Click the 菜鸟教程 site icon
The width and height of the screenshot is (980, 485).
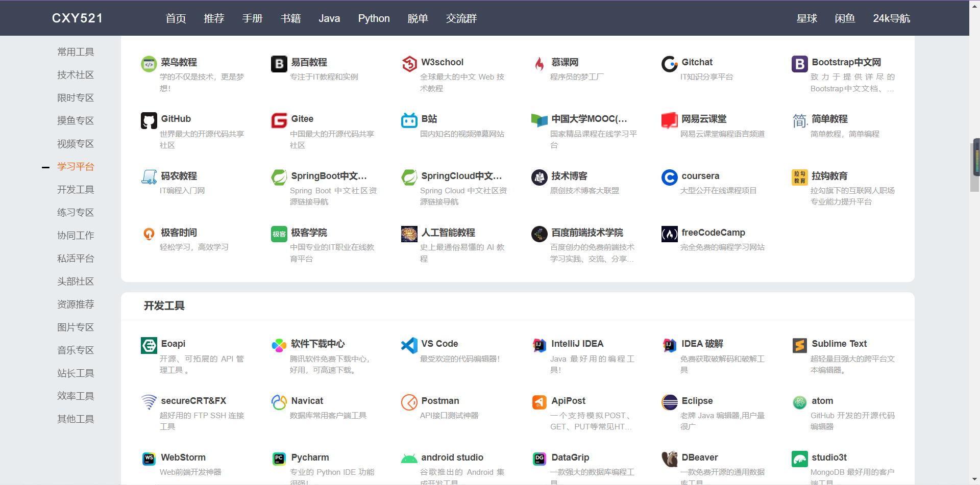click(149, 64)
